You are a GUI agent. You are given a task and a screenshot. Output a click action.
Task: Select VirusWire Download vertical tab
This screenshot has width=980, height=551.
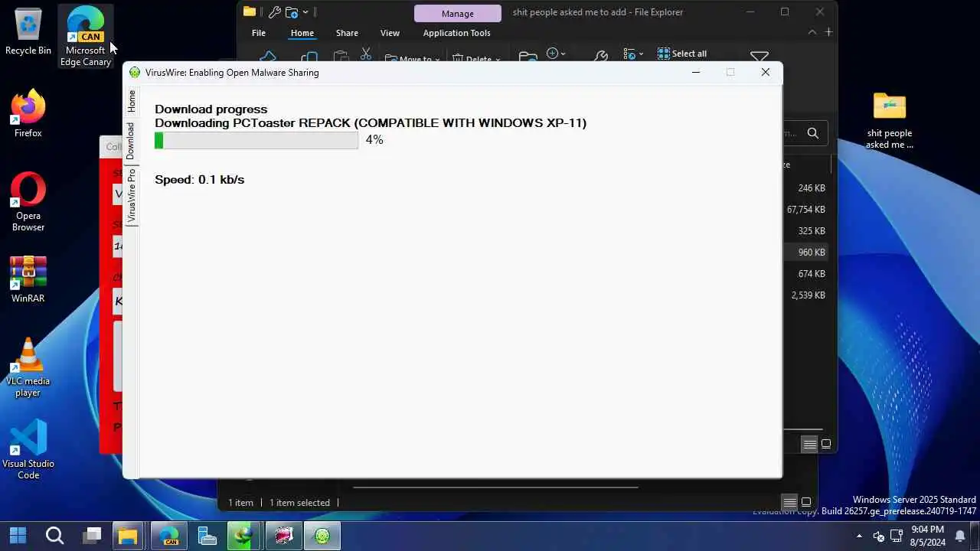click(x=131, y=140)
